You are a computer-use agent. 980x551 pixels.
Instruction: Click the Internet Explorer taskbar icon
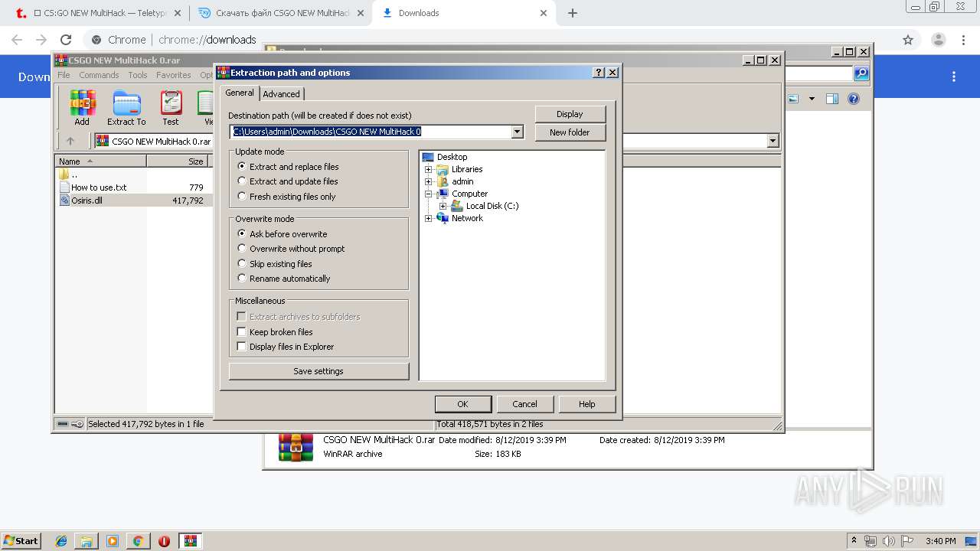pyautogui.click(x=61, y=541)
